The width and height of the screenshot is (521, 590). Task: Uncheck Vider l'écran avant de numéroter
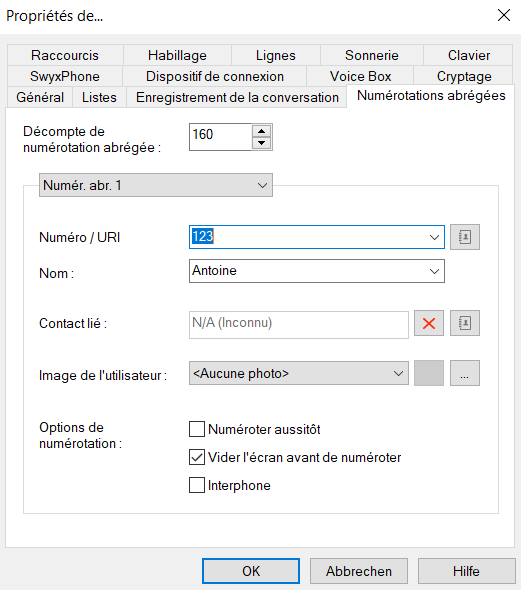click(197, 457)
